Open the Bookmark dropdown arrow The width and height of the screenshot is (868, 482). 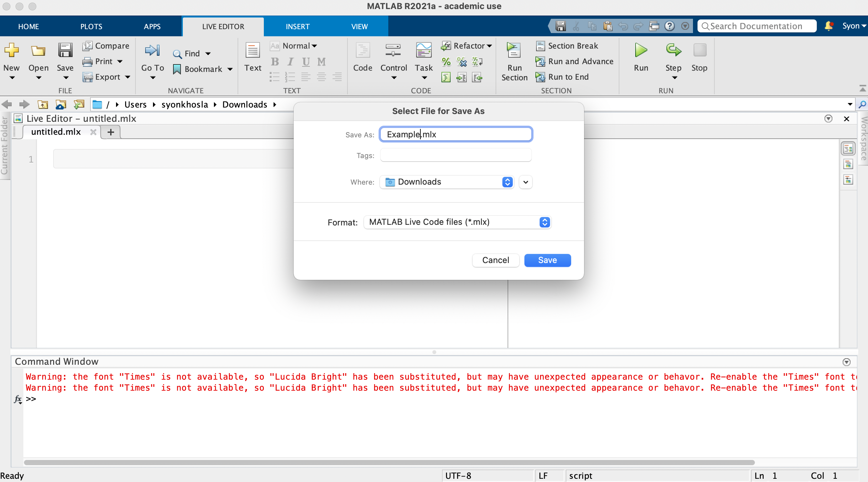point(230,69)
